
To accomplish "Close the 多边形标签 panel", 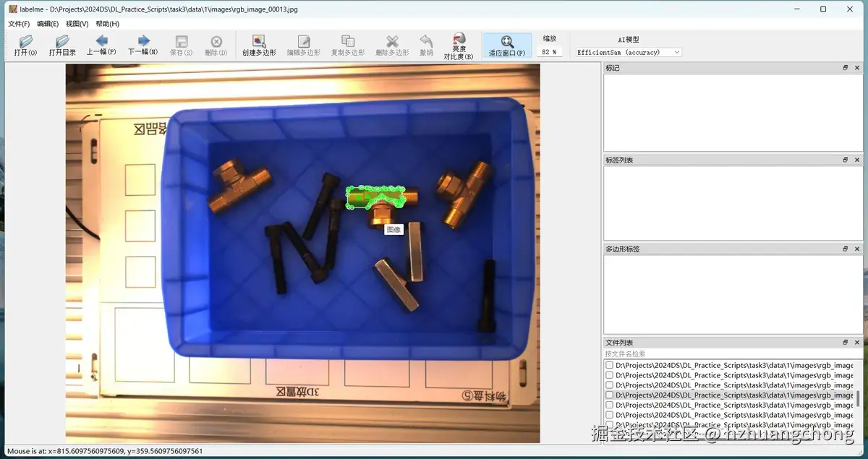I will pos(857,249).
